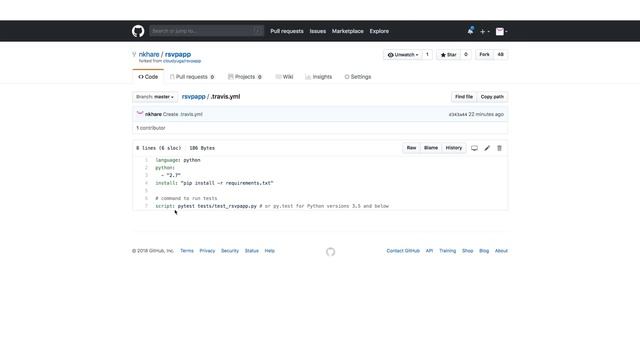Open the 'Create .travis.yml' commit message
Viewport: 640px width, 360px height.
coord(182,114)
